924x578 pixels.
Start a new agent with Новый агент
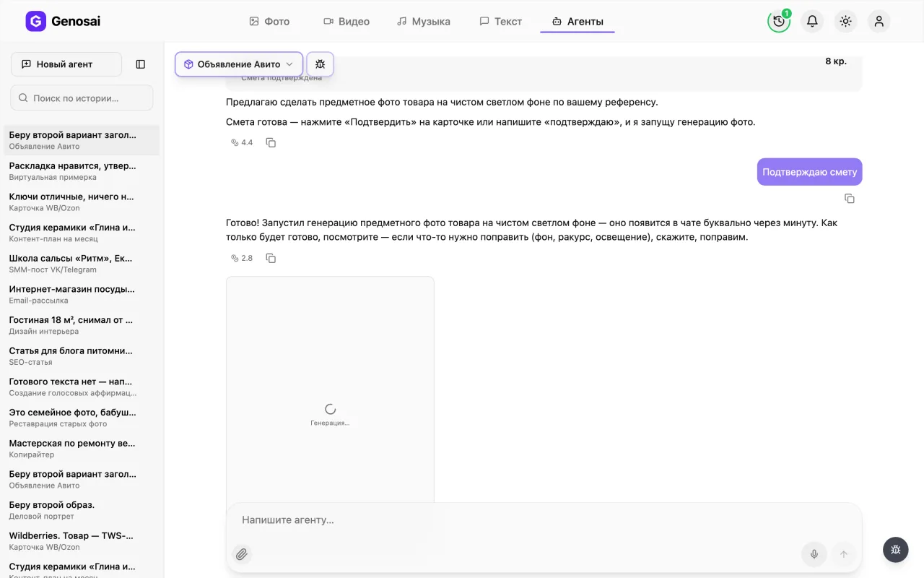(x=66, y=64)
